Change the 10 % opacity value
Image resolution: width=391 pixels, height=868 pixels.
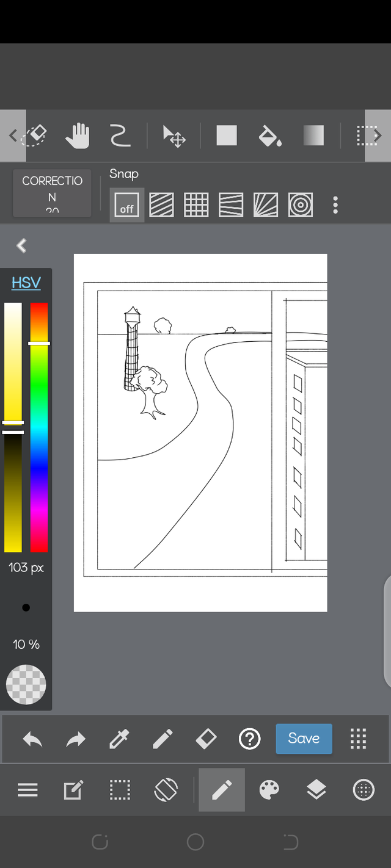coord(26,644)
